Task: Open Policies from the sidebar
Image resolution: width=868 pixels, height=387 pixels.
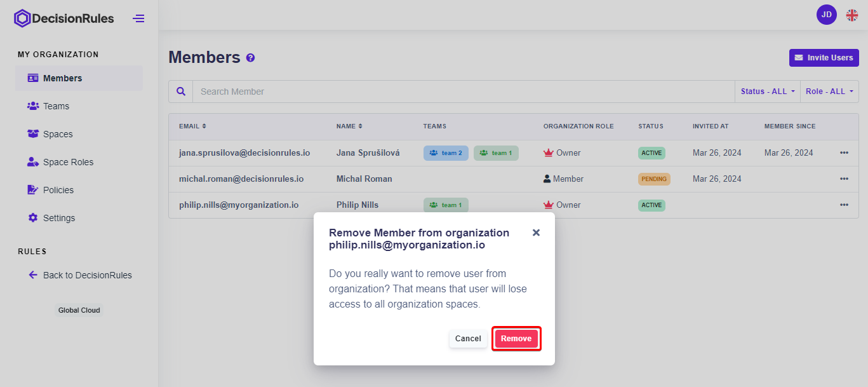Action: [x=58, y=190]
